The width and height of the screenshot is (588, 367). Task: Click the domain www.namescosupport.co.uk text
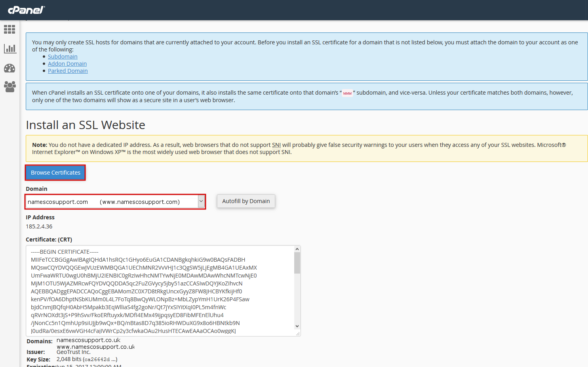tap(96, 347)
